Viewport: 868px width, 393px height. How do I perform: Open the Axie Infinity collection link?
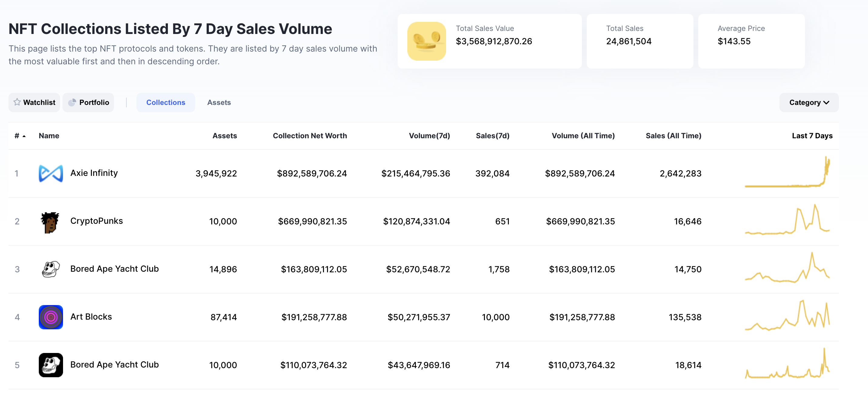click(94, 173)
